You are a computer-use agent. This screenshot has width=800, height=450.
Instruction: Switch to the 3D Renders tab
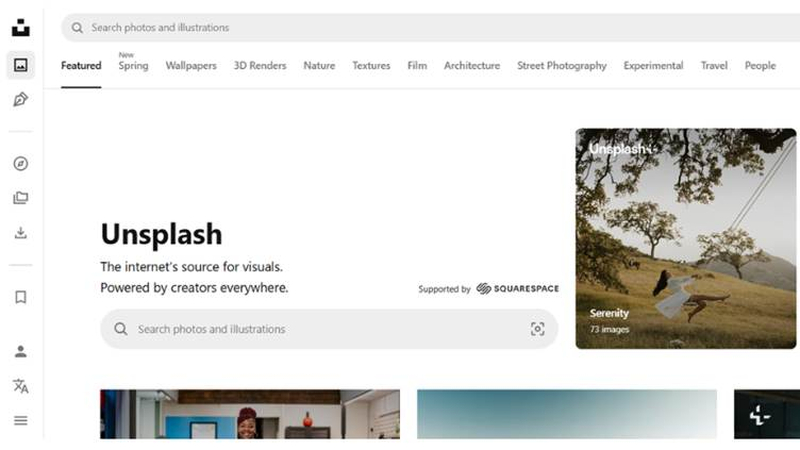click(260, 65)
